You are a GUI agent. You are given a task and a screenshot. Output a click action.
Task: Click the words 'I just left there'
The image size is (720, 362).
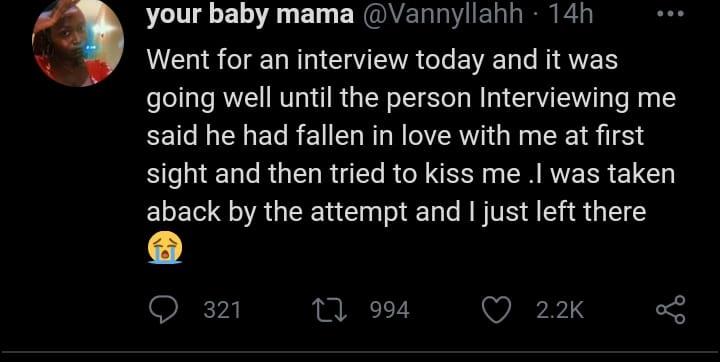[x=556, y=213]
